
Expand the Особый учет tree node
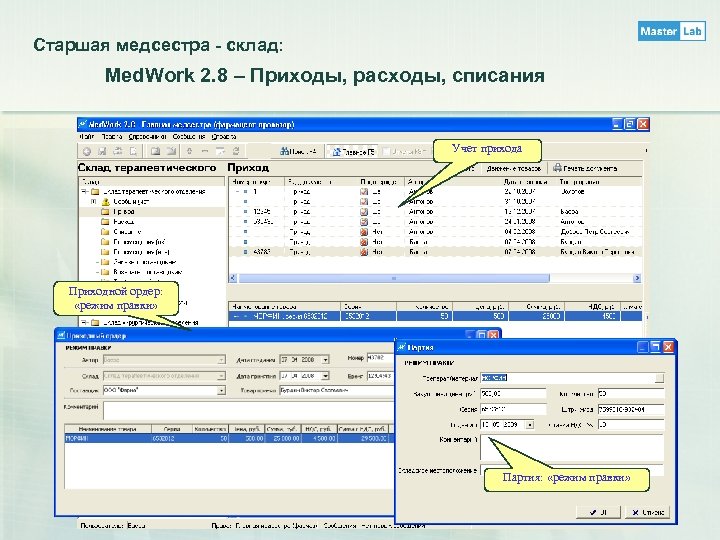click(x=94, y=202)
